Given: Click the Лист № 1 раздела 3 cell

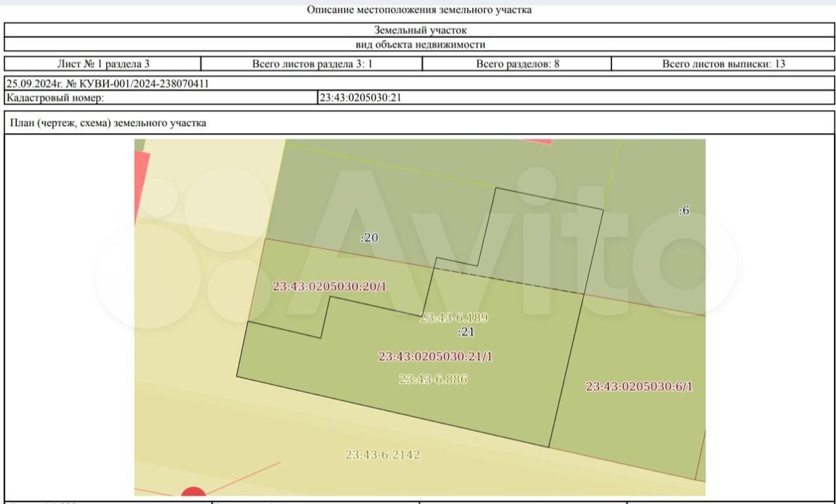Looking at the screenshot, I should point(102,64).
